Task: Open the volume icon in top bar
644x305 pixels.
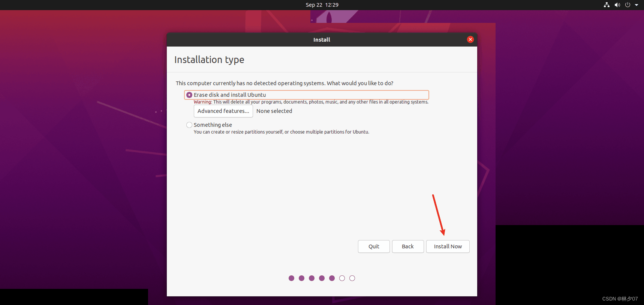Action: [617, 5]
